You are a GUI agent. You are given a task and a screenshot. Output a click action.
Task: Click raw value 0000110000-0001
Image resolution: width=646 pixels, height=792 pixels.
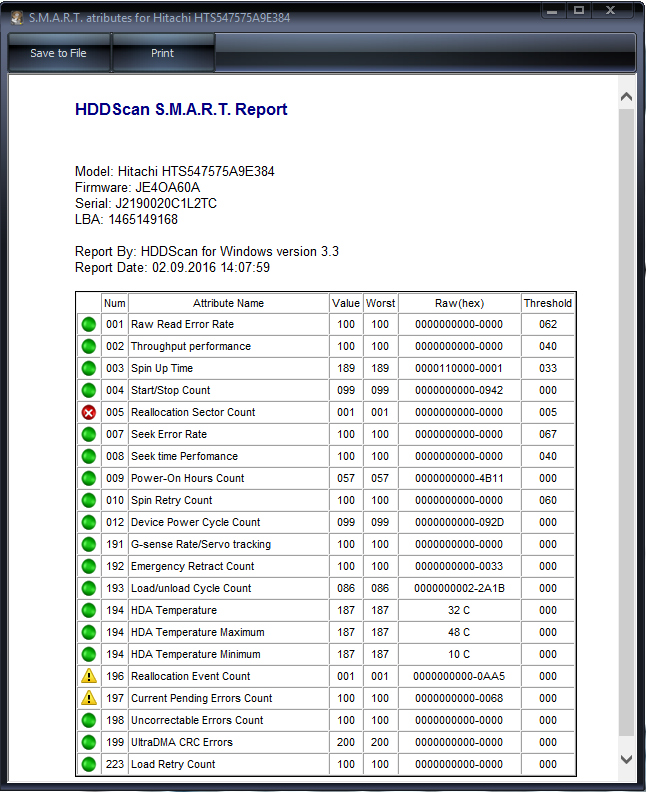pyautogui.click(x=459, y=368)
